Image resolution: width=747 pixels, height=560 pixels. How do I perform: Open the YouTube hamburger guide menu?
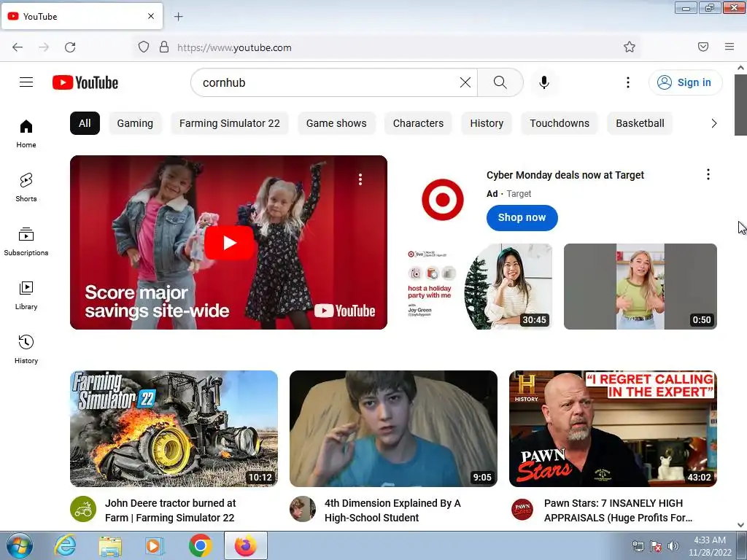(x=26, y=82)
